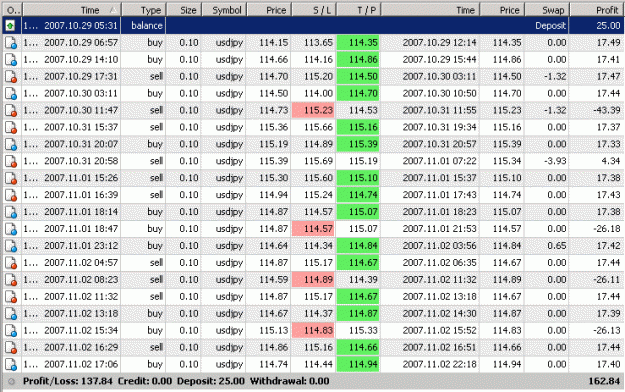Click the -26.13 profit value

click(607, 331)
